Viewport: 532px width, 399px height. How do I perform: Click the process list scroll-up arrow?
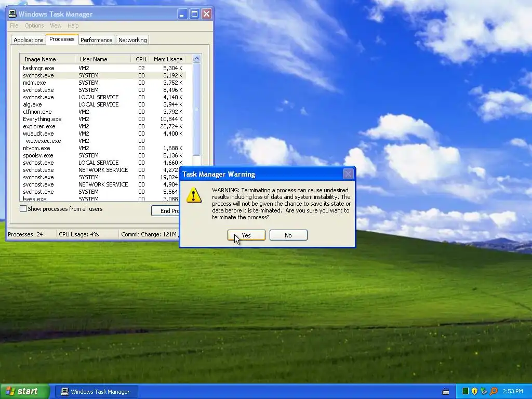197,59
